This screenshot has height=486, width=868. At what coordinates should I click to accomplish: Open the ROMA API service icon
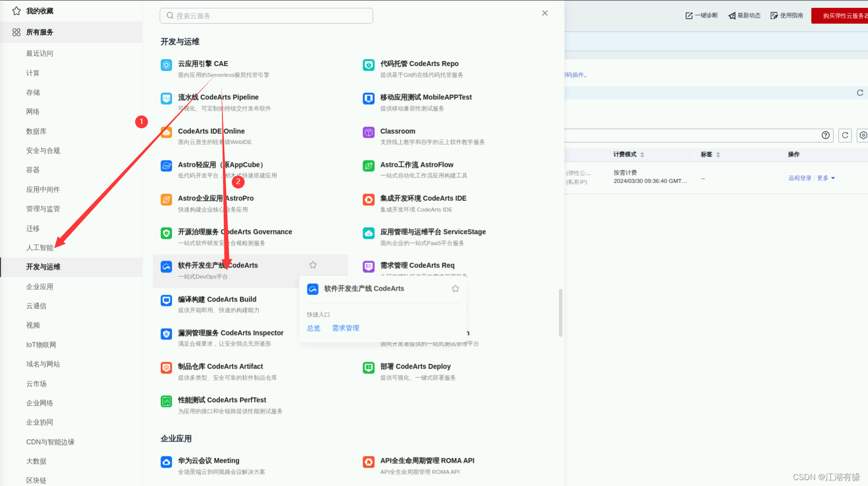[369, 462]
